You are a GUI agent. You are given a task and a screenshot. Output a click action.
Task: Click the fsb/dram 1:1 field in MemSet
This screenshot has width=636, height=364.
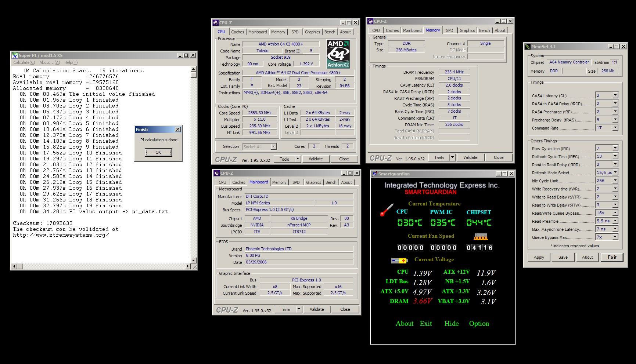tap(614, 62)
